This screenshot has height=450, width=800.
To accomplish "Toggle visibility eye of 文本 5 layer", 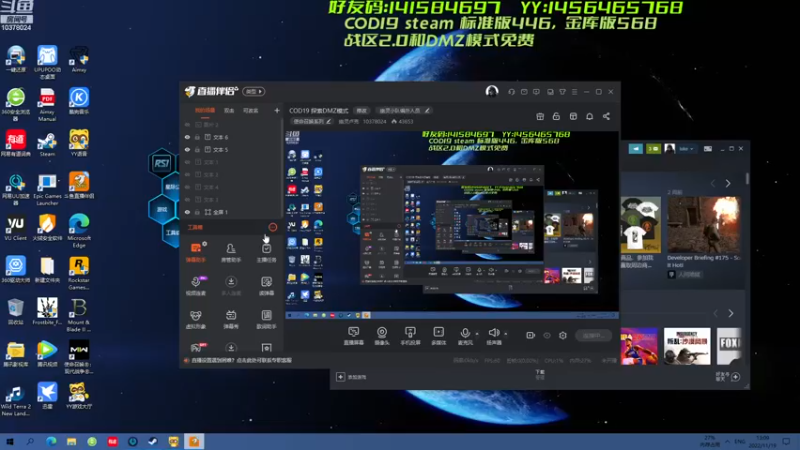I will click(187, 149).
